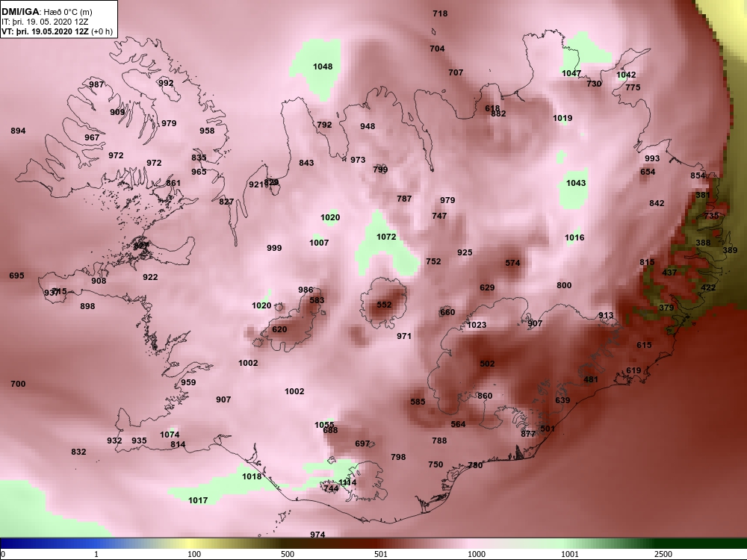The width and height of the screenshot is (747, 560).
Task: Click the 700 value on the west edge
Action: pyautogui.click(x=18, y=384)
